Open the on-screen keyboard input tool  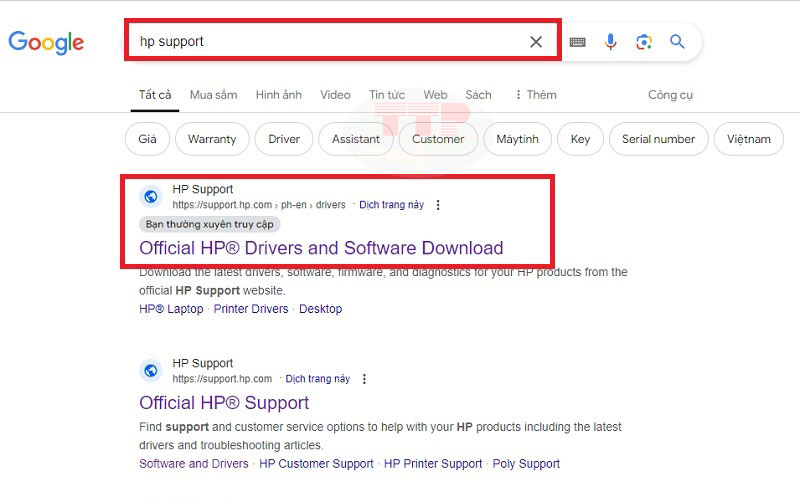click(577, 42)
